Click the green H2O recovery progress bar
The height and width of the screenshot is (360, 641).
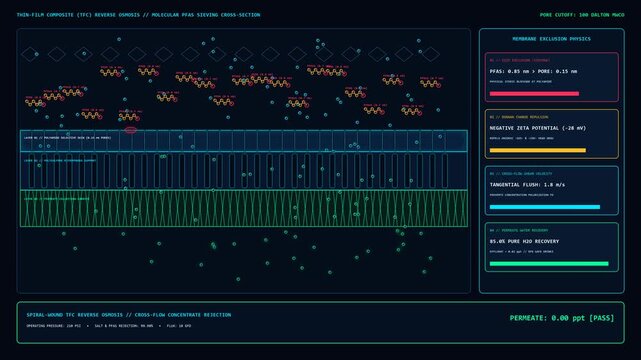click(549, 264)
